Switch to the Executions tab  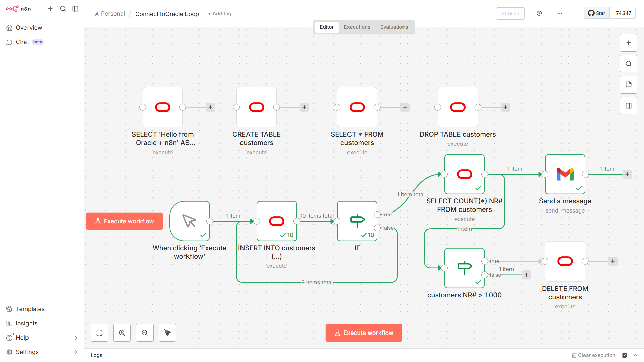pyautogui.click(x=357, y=27)
